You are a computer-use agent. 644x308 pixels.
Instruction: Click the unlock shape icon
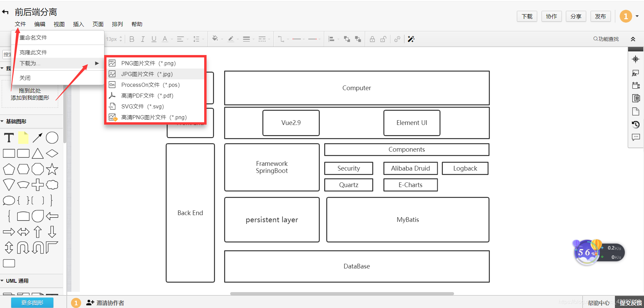[x=383, y=39]
